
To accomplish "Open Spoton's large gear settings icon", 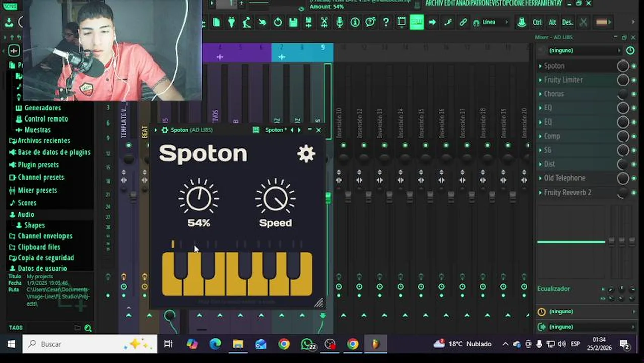I will pos(306,154).
